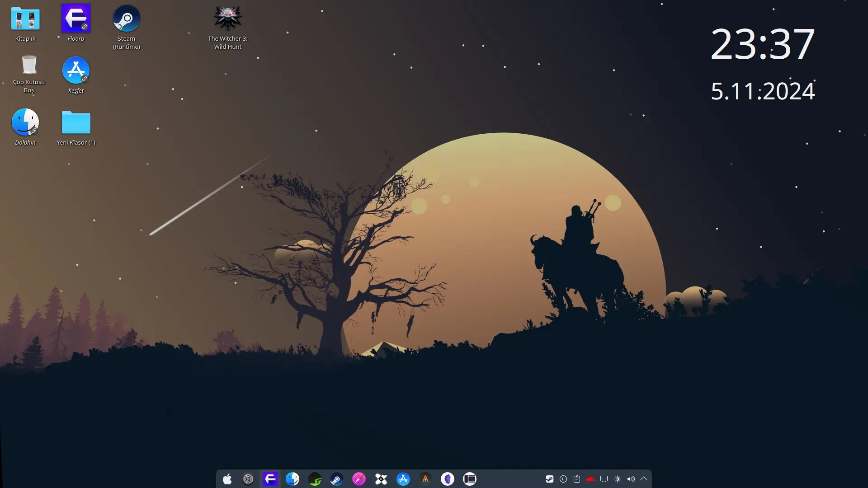
Task: Open the screen tray icon beside brightness
Action: tap(604, 479)
